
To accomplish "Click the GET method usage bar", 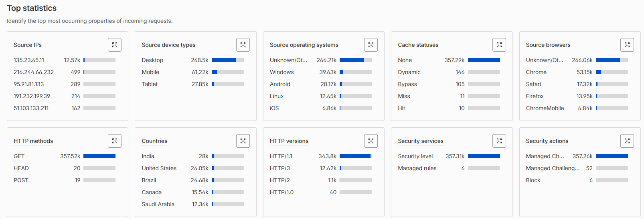I will click(99, 156).
